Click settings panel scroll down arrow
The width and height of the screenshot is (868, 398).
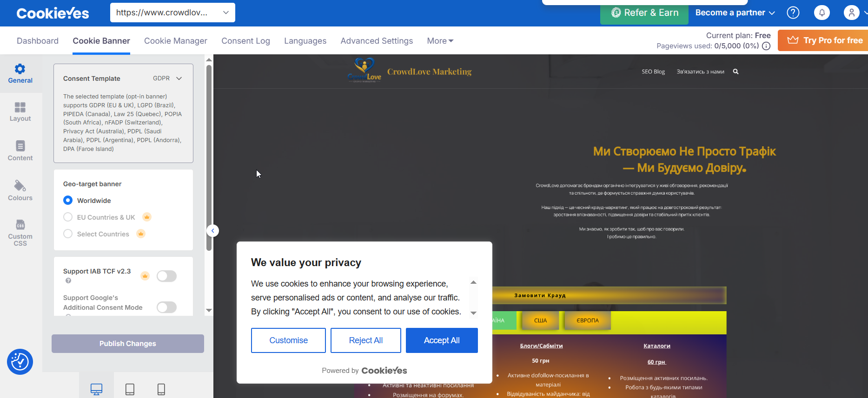[x=209, y=310]
